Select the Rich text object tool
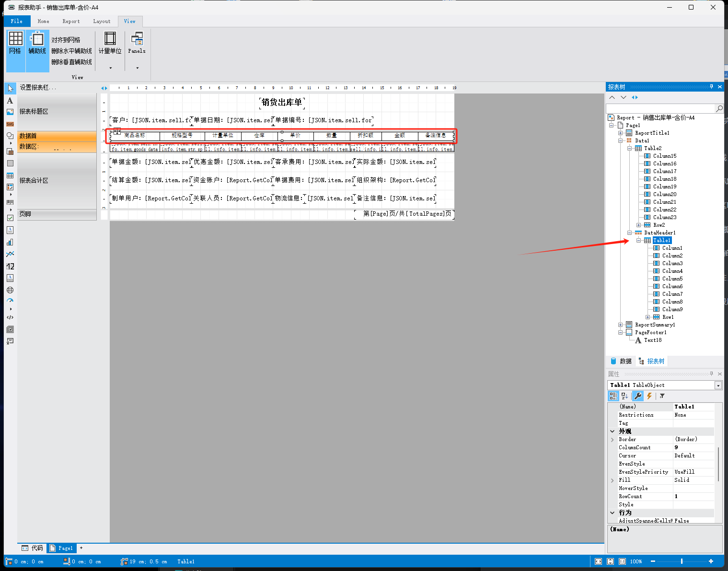 pyautogui.click(x=10, y=230)
